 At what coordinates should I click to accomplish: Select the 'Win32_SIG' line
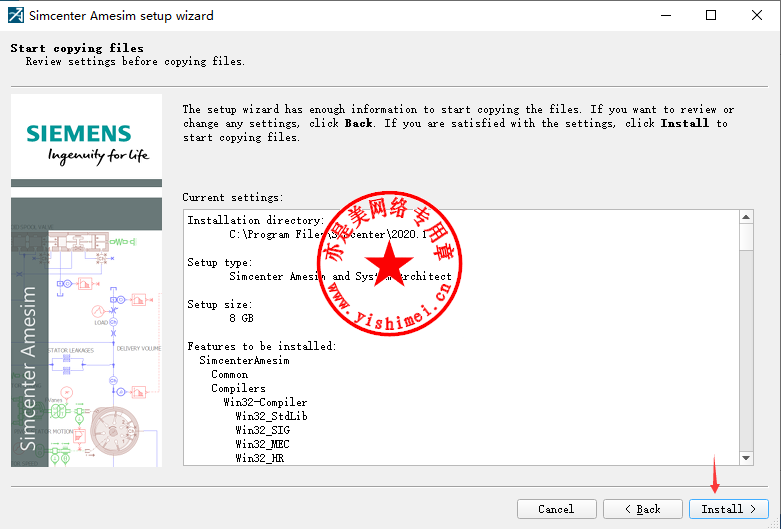tap(262, 430)
